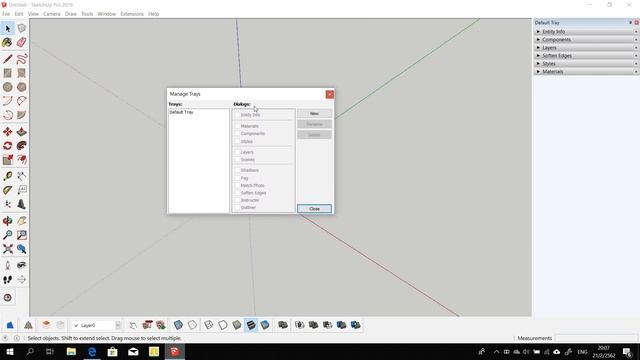This screenshot has width=640, height=360.
Task: Select the Walk footprints tool
Action: pos(8,280)
